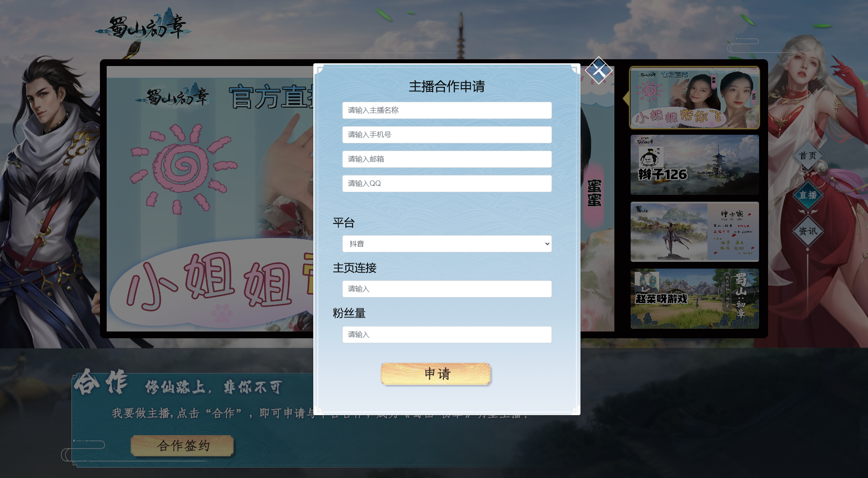Viewport: 868px width, 478px height.
Task: Click the 合作签约 button
Action: tap(183, 446)
